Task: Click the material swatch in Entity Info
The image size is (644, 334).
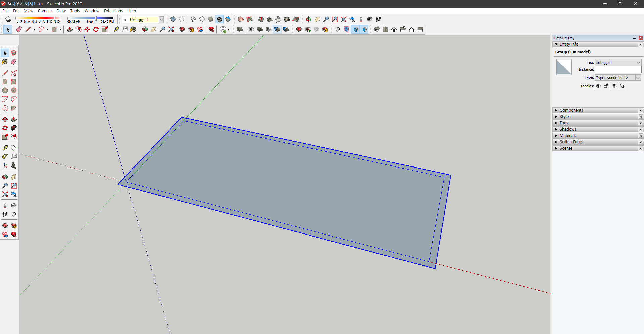Action: (x=564, y=67)
